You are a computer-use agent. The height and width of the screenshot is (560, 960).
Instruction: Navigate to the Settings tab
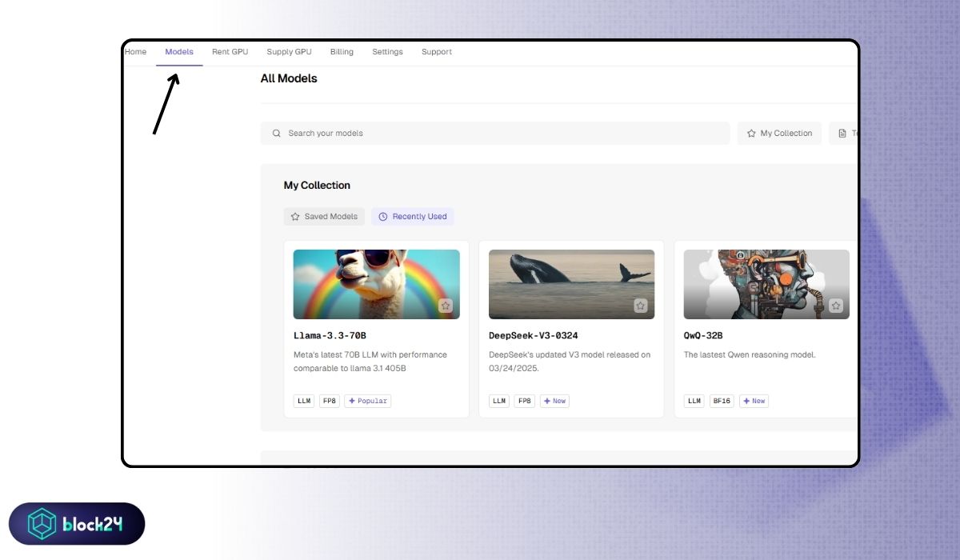click(387, 52)
